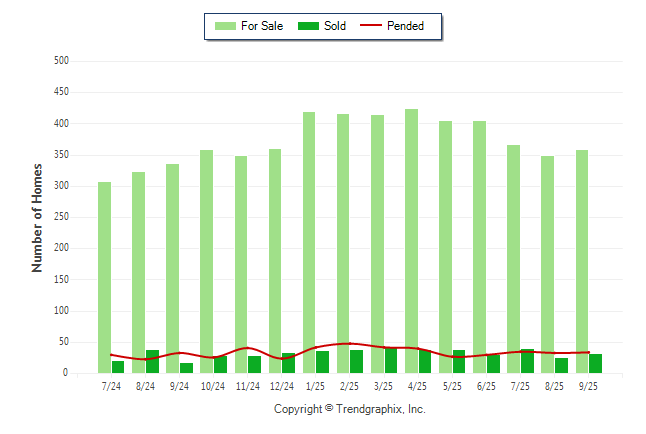Click the light green For Sale legend swatch
Image resolution: width=646 pixels, height=434 pixels.
pos(225,26)
